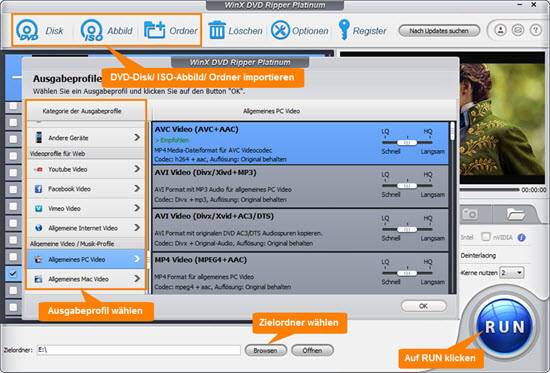The image size is (550, 373).
Task: Uncheck the ticked title checkbox in list
Action: click(13, 273)
